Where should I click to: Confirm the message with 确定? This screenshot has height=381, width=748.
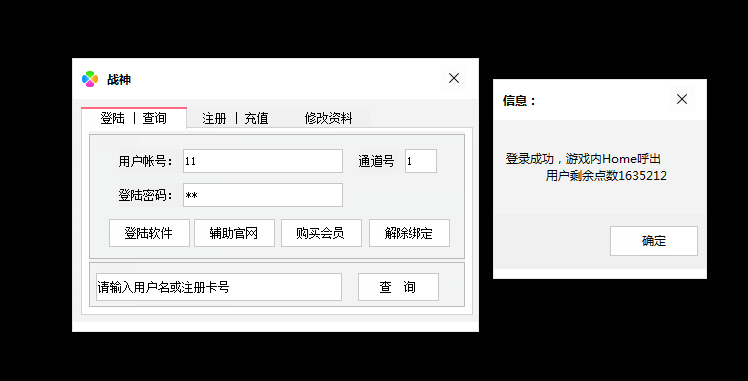click(x=654, y=241)
